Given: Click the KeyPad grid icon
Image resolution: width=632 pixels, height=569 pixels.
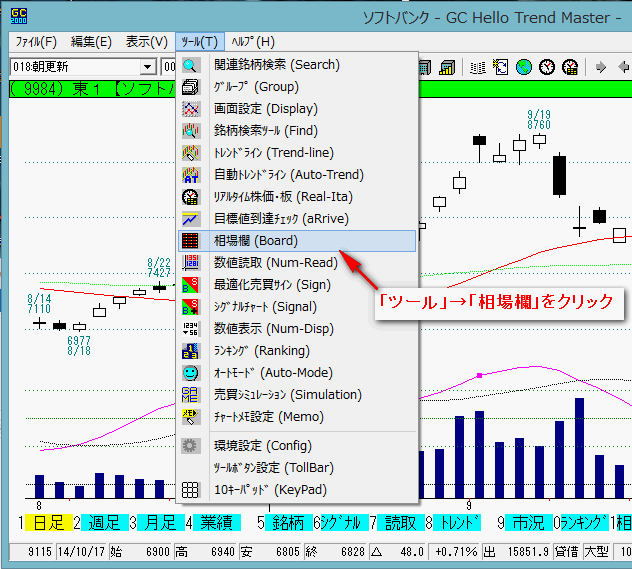Looking at the screenshot, I should coord(190,490).
